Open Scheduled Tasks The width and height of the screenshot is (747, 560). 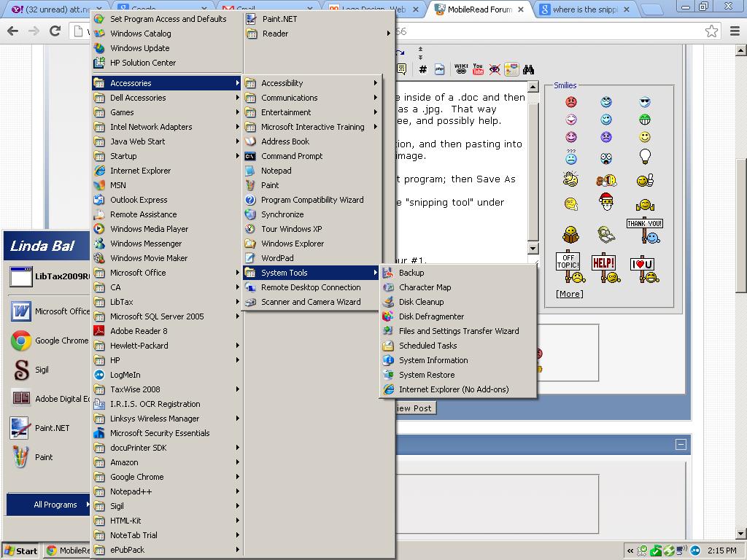458,346
